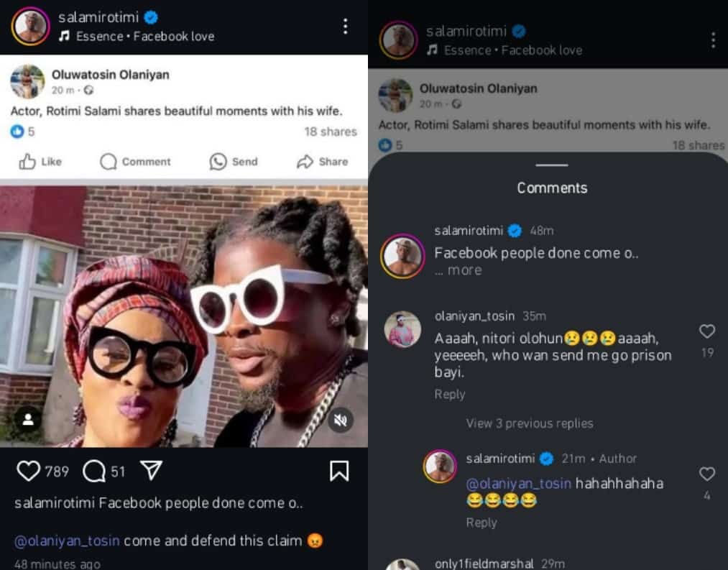Like olaniyan_tosin's comment
This screenshot has width=728, height=570.
click(707, 331)
